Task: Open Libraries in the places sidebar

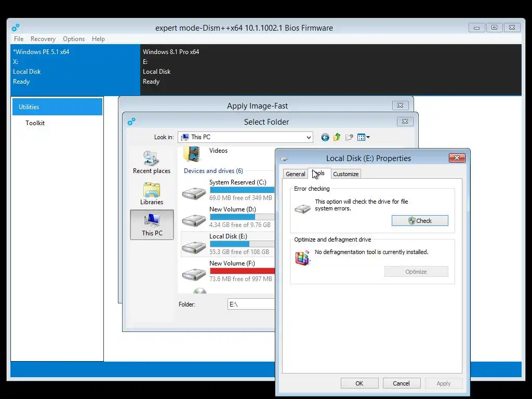Action: coord(152,194)
